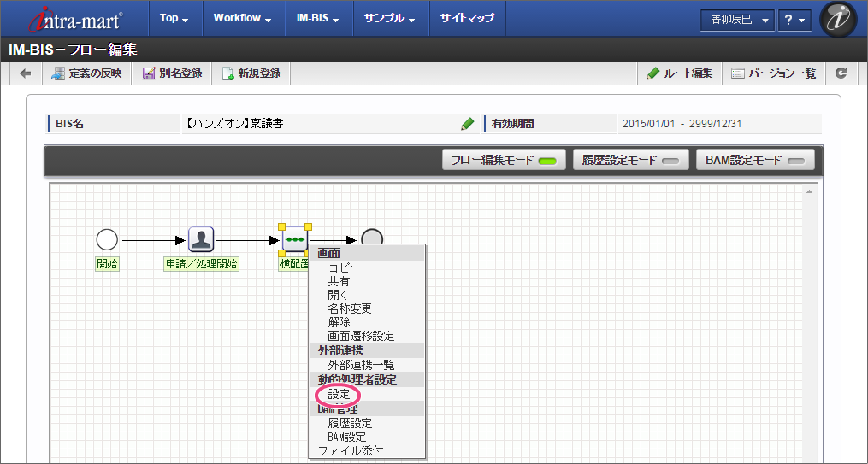Go to サイトマップ

click(x=467, y=18)
